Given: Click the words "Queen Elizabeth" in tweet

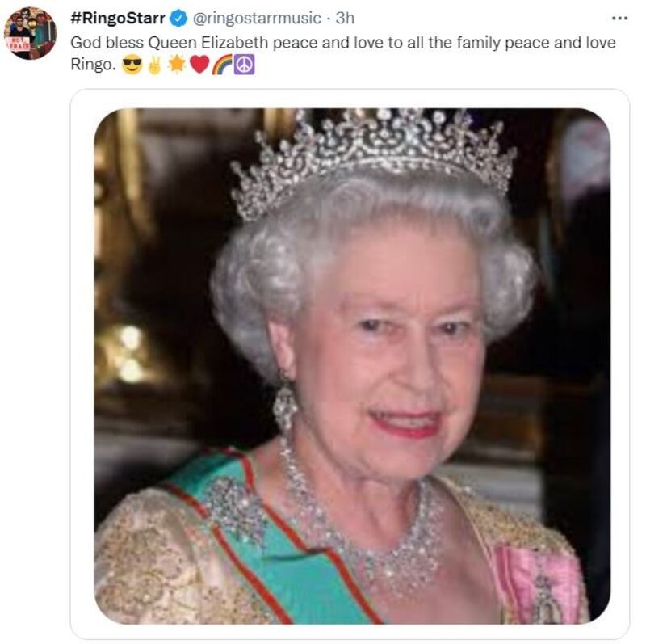Looking at the screenshot, I should pos(208,43).
